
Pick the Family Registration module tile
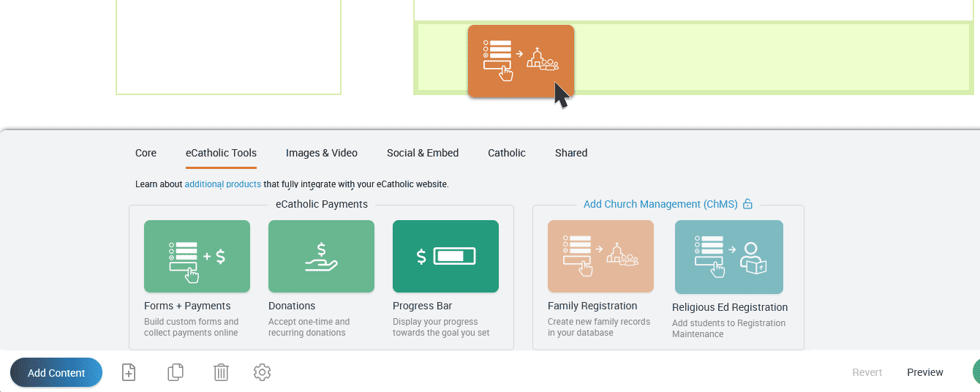[x=600, y=257]
